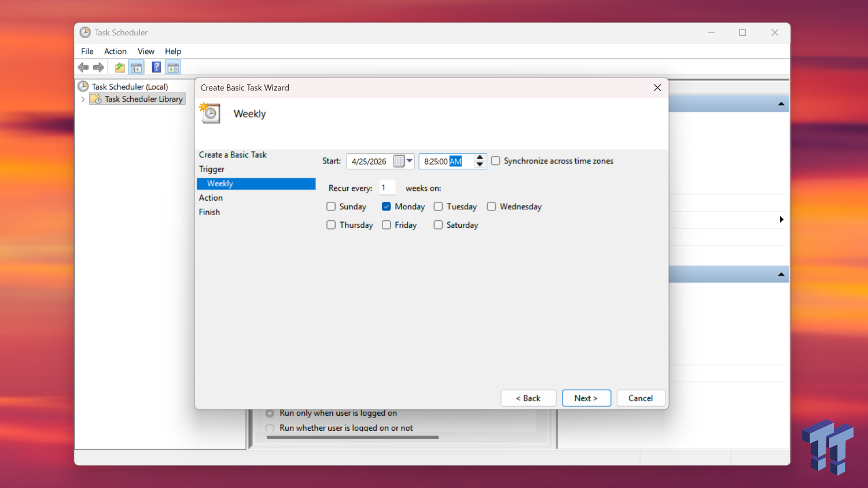Open the View menu
Viewport: 868px width, 488px height.
(x=146, y=51)
